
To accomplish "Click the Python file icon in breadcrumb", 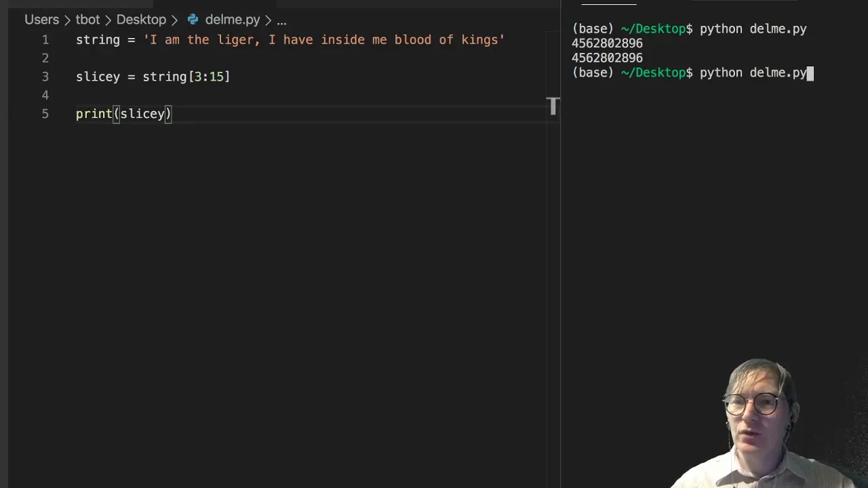I will pos(193,20).
